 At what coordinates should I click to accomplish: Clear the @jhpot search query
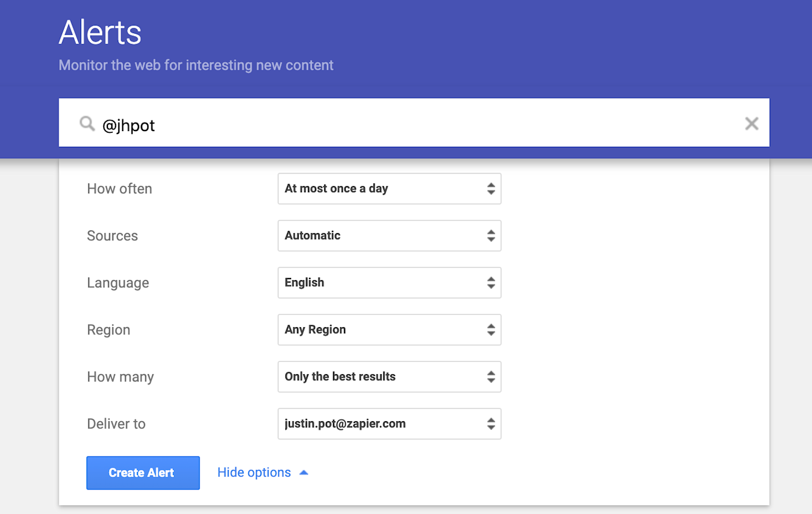coord(751,124)
